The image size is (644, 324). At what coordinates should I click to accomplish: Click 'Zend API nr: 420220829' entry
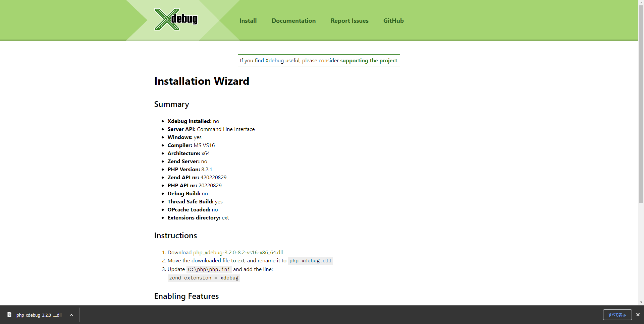(197, 178)
